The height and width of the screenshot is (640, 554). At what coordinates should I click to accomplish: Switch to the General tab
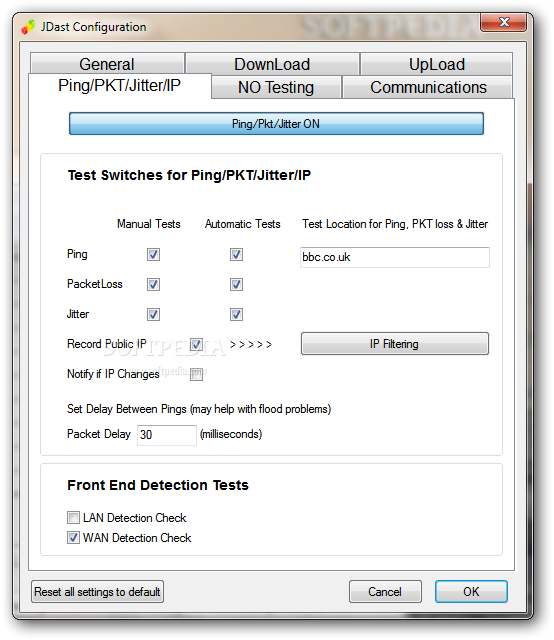pos(107,64)
